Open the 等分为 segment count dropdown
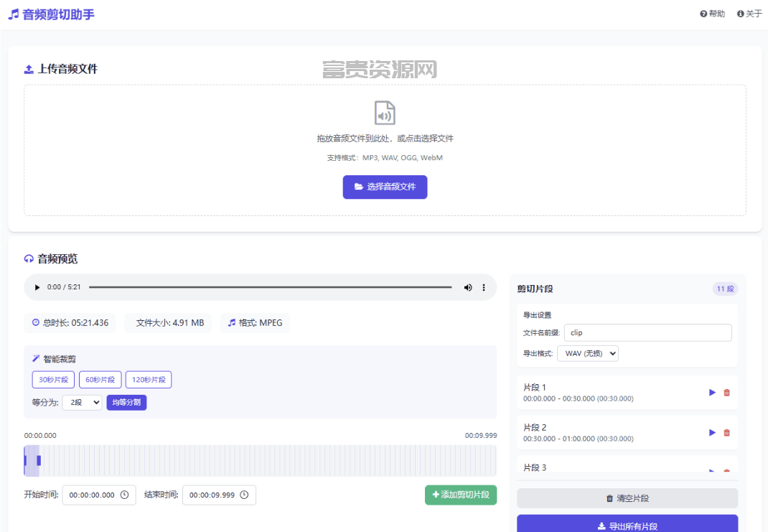Screen dimensions: 768x532 (83, 403)
